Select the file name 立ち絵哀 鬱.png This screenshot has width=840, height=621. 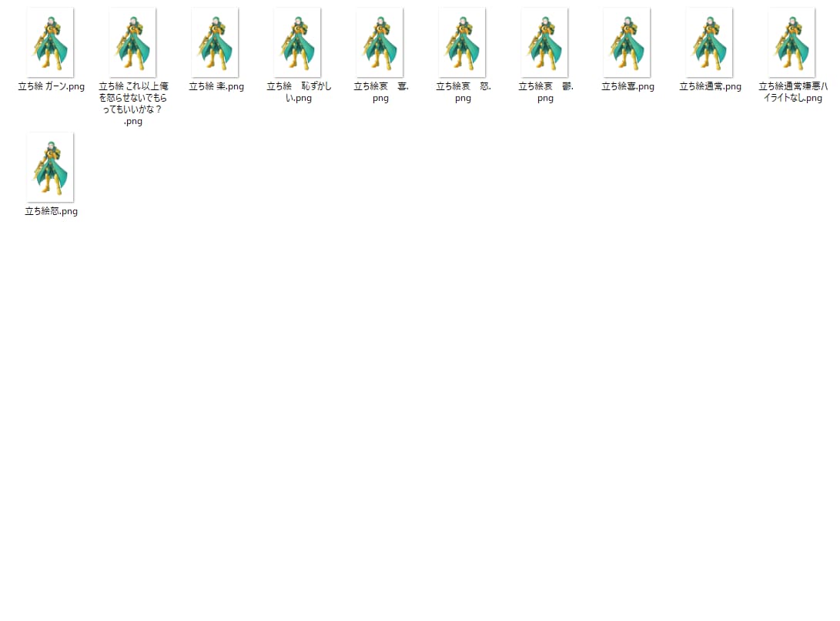point(546,92)
